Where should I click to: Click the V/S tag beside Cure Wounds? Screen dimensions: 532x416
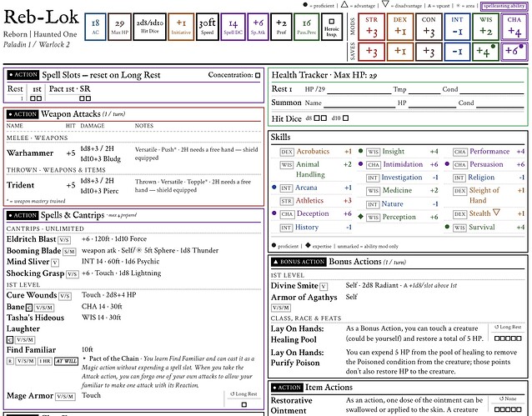tap(65, 296)
